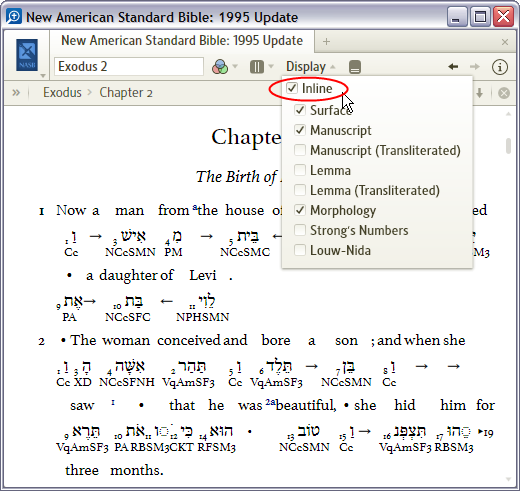Click the down arrow navigation icon
The height and width of the screenshot is (491, 520).
pyautogui.click(x=479, y=93)
